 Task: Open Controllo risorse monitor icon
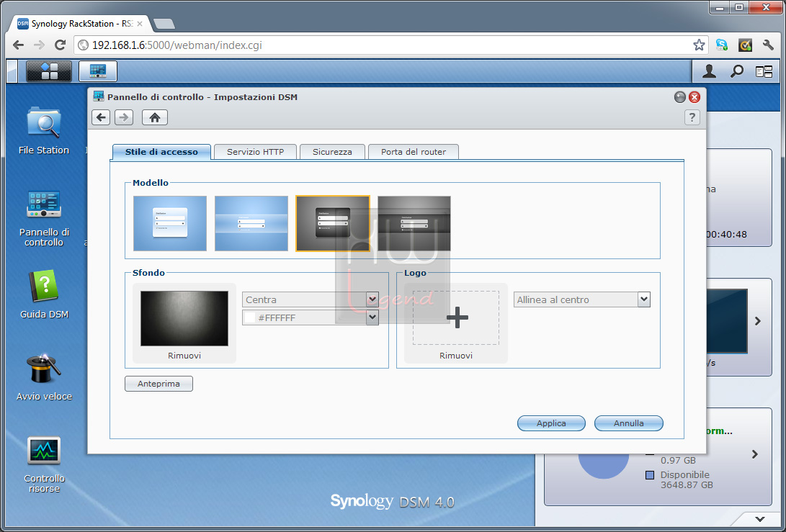[44, 464]
